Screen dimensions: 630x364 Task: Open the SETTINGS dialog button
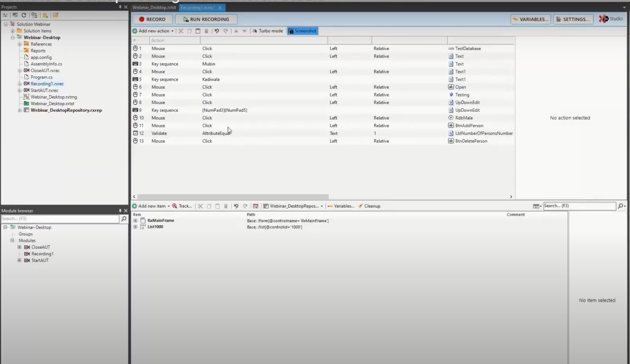573,19
